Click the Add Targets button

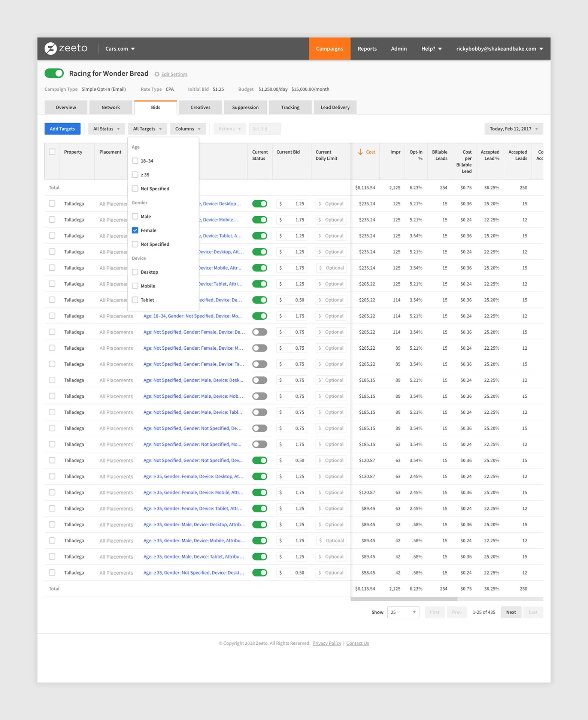(x=63, y=129)
